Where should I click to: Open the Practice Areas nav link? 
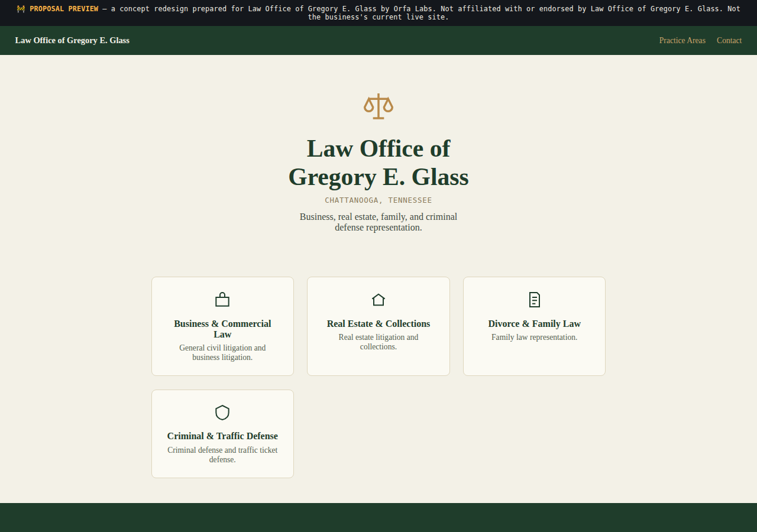pos(682,40)
